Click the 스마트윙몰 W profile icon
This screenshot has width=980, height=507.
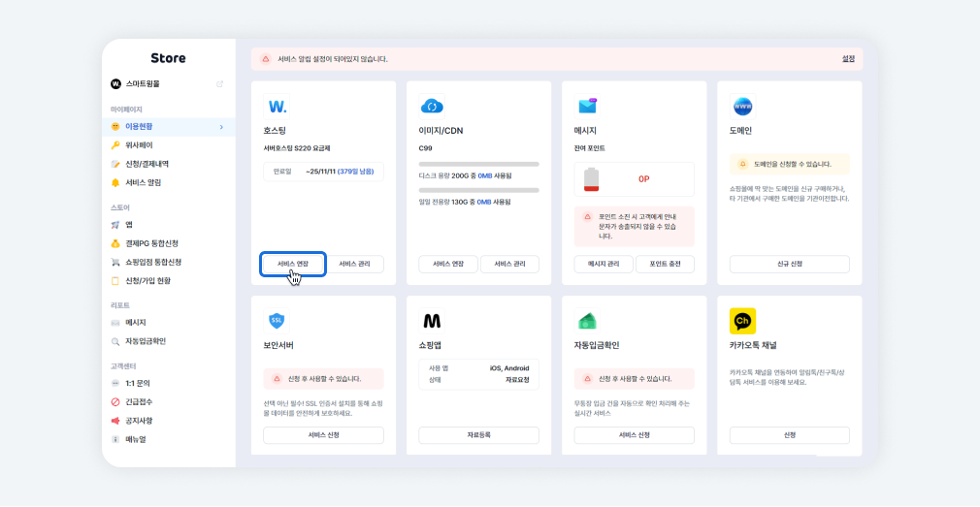click(115, 83)
